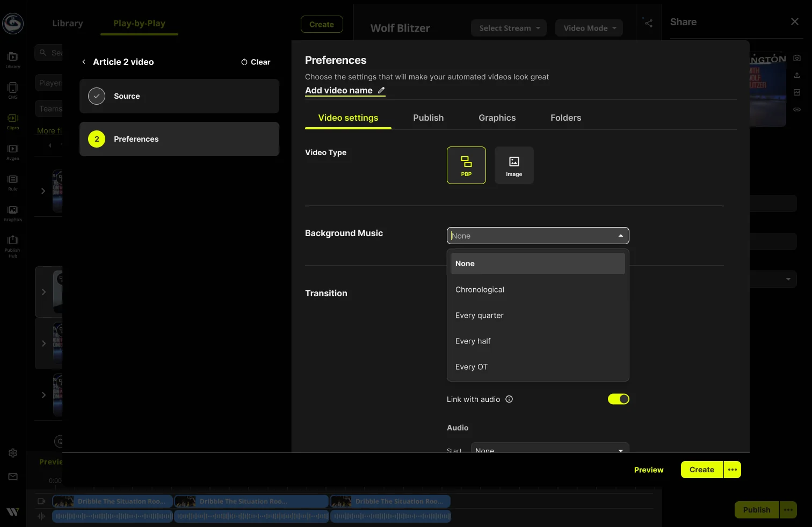Disable the Link with audio toggle
The height and width of the screenshot is (527, 812).
point(618,399)
